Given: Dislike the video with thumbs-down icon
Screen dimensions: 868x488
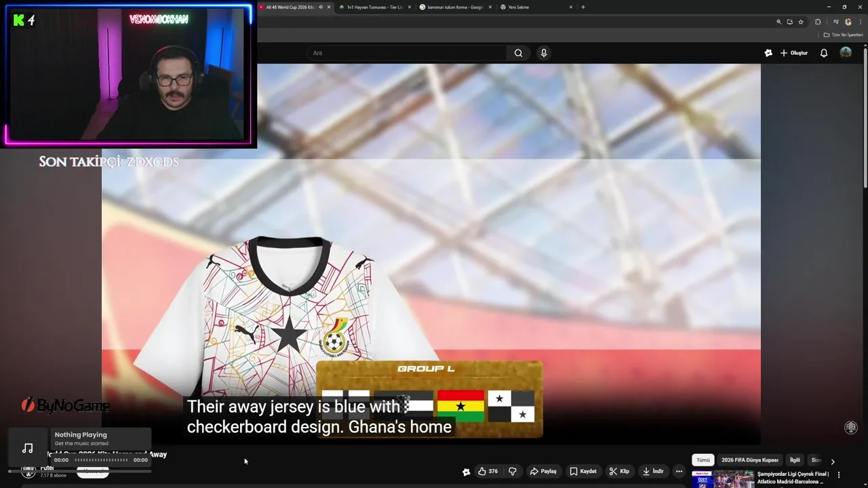Looking at the screenshot, I should pos(513,471).
